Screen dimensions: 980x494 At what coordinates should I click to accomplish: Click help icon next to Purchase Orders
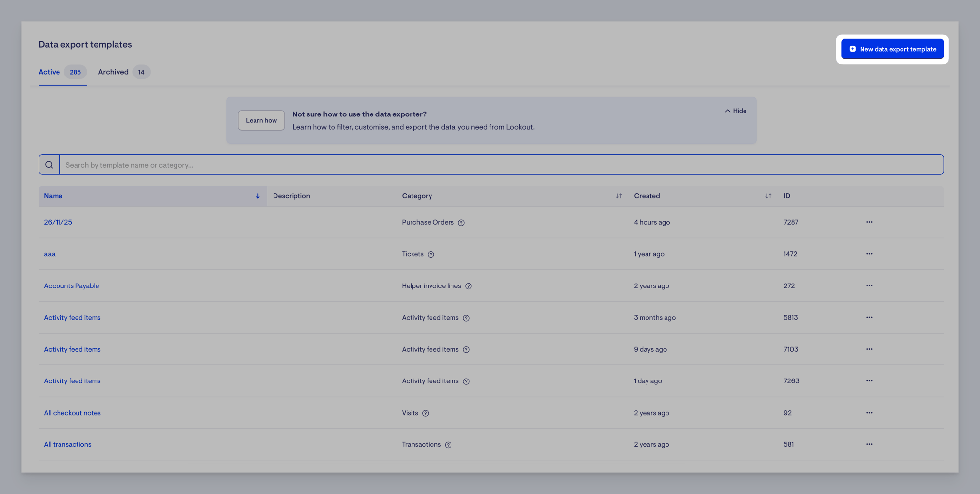click(461, 223)
